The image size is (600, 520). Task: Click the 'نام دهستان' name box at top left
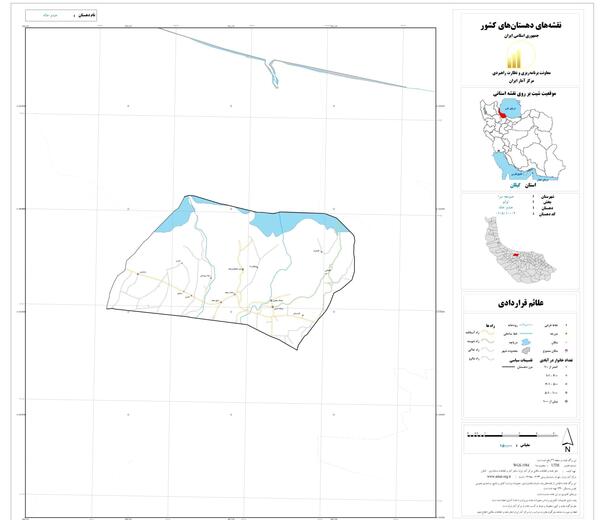click(x=60, y=15)
